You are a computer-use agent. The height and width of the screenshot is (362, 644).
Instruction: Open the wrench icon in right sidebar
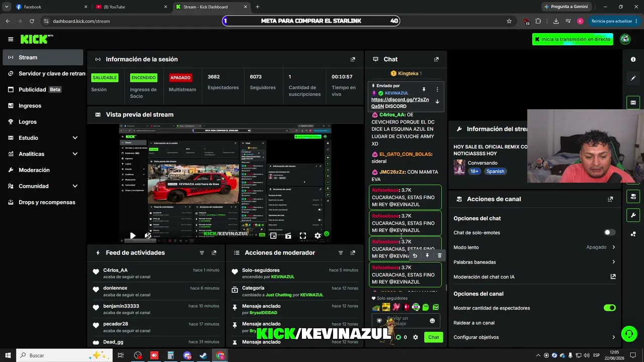(x=633, y=216)
